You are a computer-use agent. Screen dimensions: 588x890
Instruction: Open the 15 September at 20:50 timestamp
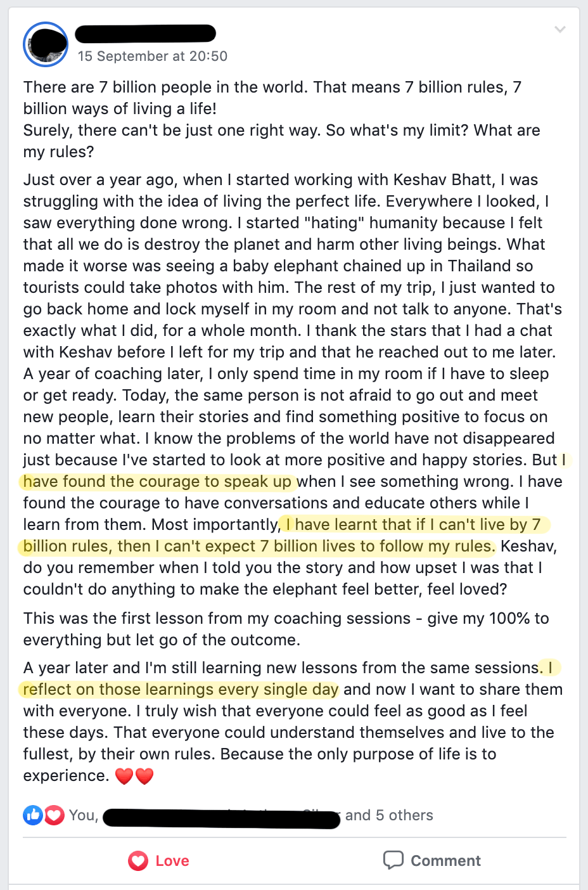coord(153,56)
